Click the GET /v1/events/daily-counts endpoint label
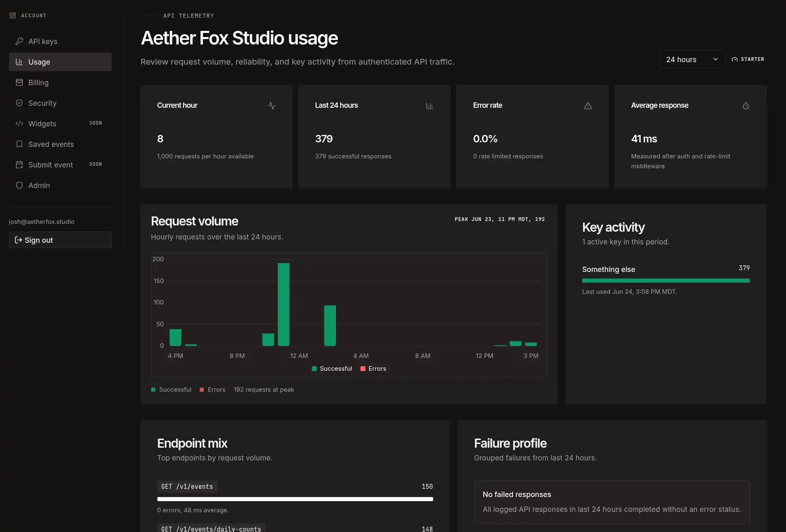Viewport: 786px width, 532px height. pos(211,528)
